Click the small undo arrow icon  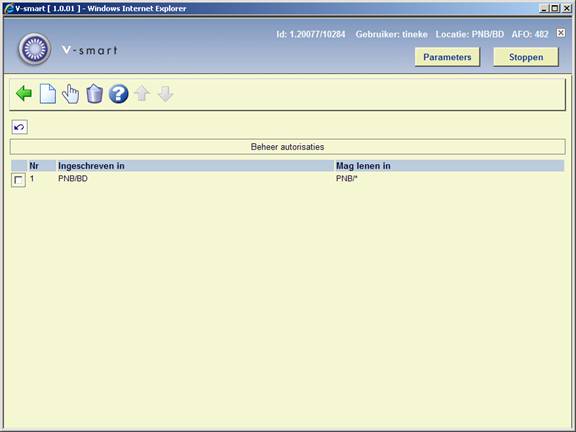pyautogui.click(x=19, y=127)
